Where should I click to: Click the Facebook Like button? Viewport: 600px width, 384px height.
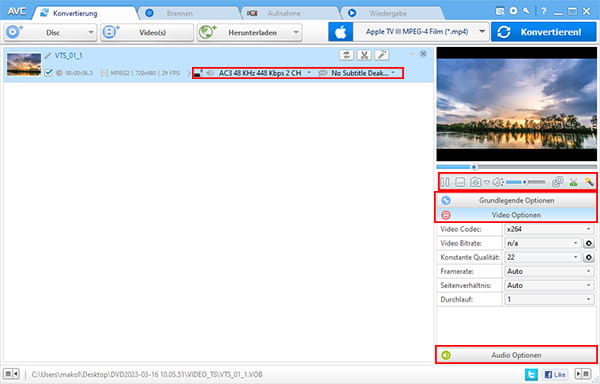554,374
